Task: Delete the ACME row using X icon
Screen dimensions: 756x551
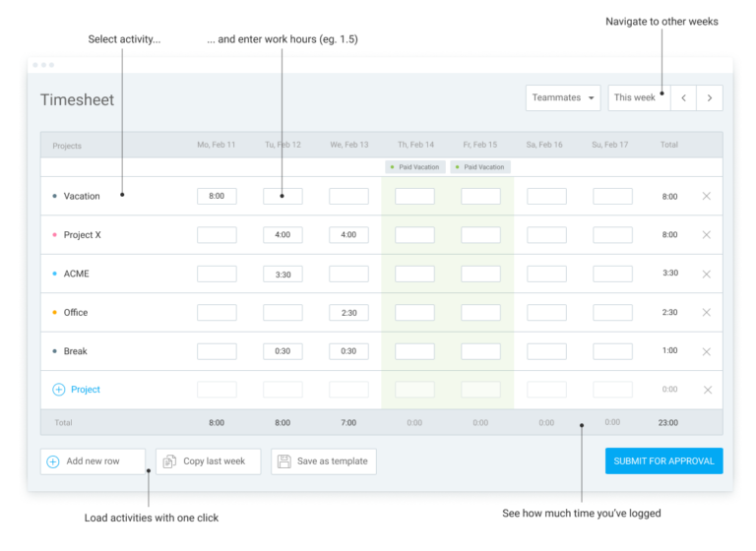Action: 707,274
